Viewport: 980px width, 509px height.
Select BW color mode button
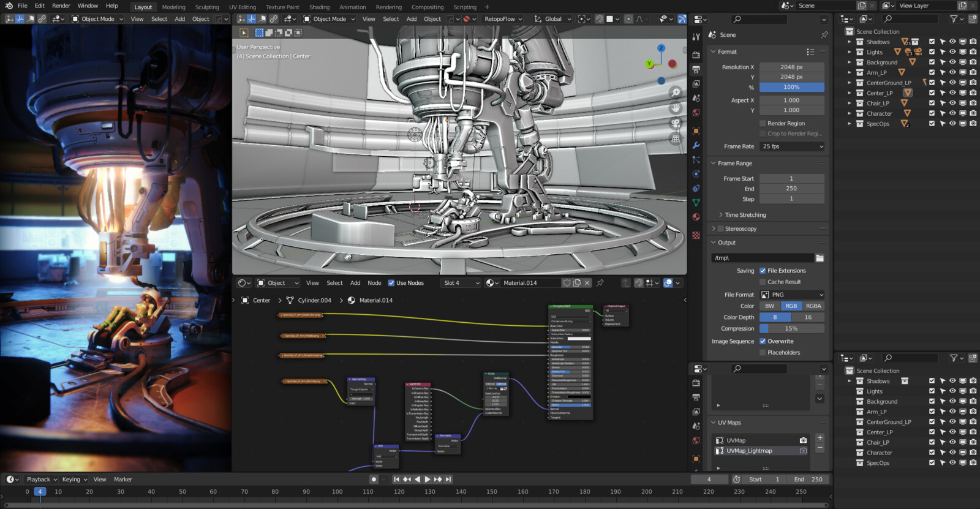click(770, 306)
